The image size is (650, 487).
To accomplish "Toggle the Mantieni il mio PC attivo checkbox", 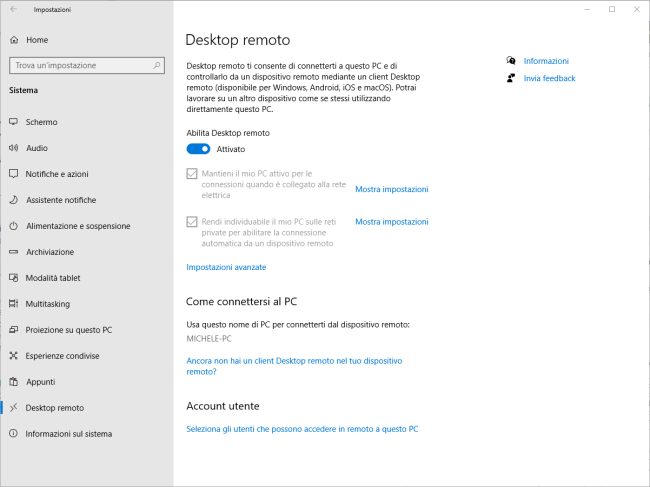I will [x=192, y=174].
